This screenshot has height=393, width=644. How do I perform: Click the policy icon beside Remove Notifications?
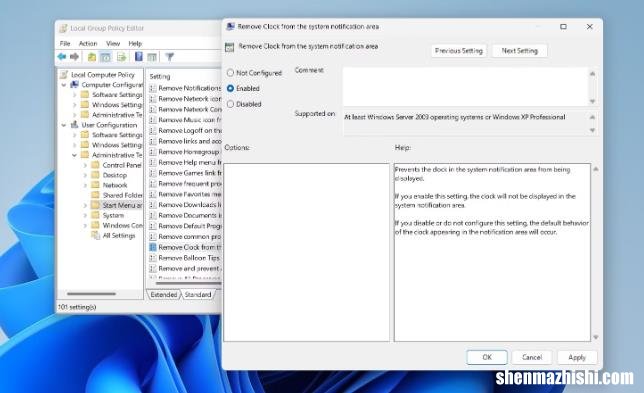[152, 88]
